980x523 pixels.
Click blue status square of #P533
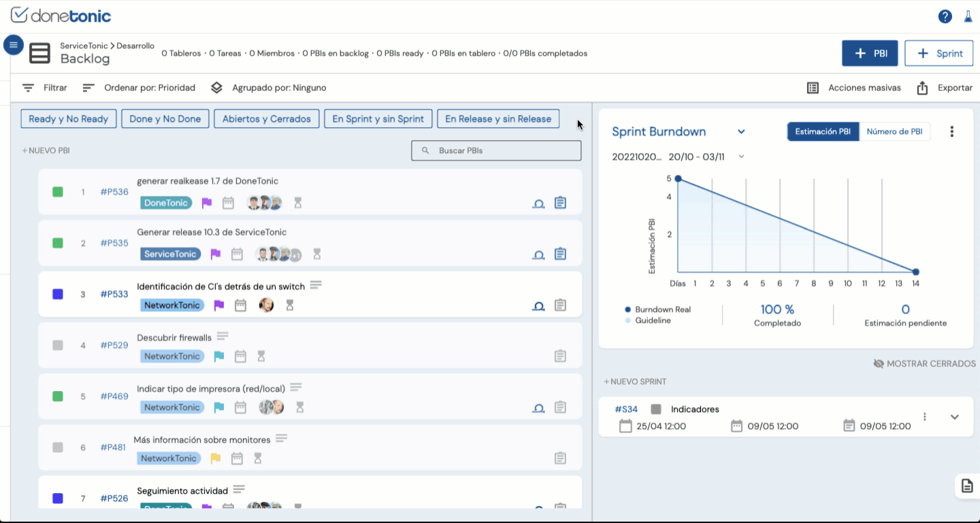58,294
